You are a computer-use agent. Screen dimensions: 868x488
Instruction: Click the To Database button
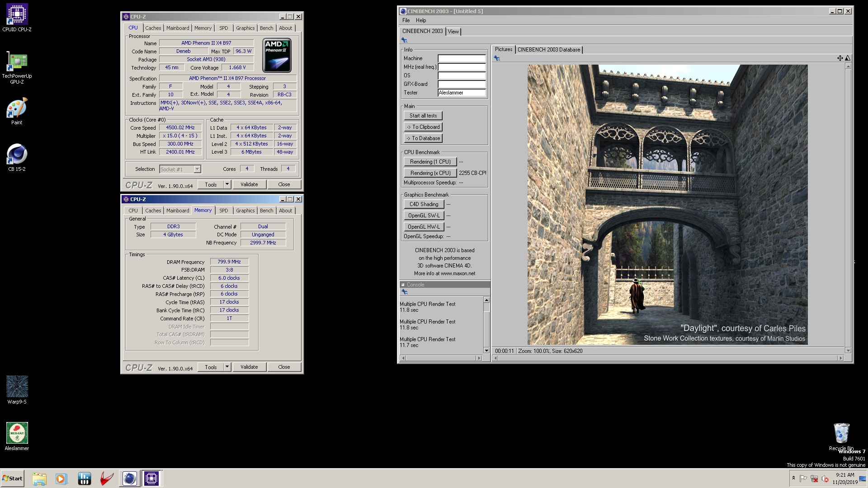pyautogui.click(x=423, y=138)
